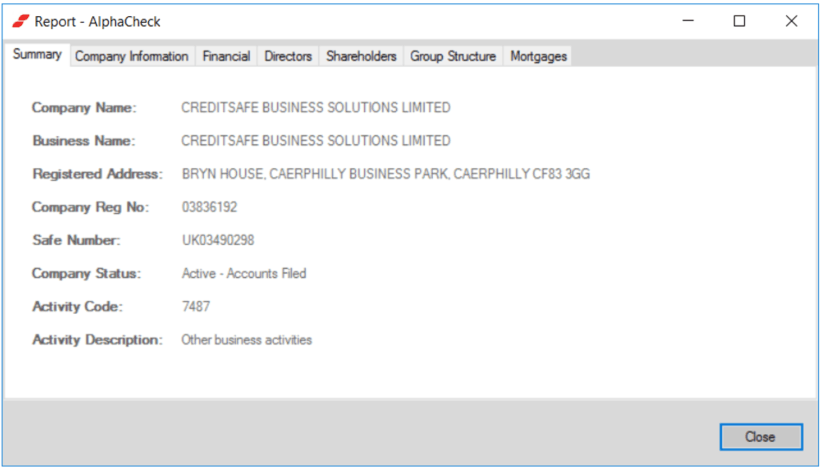View the Shareholders tab
This screenshot has height=470, width=824.
click(362, 56)
